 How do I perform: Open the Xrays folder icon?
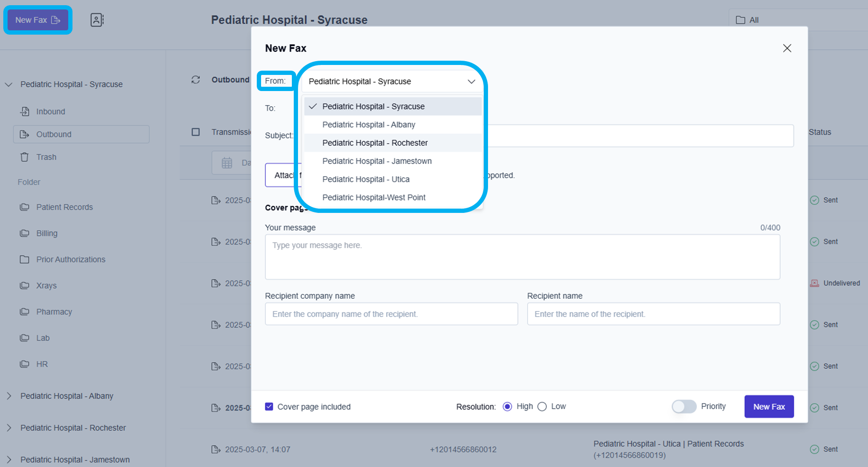pos(25,285)
